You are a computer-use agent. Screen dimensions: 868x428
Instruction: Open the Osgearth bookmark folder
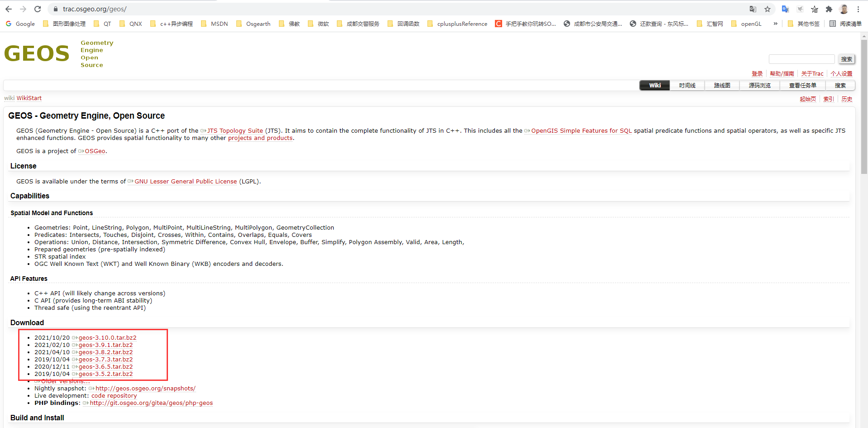[254, 24]
